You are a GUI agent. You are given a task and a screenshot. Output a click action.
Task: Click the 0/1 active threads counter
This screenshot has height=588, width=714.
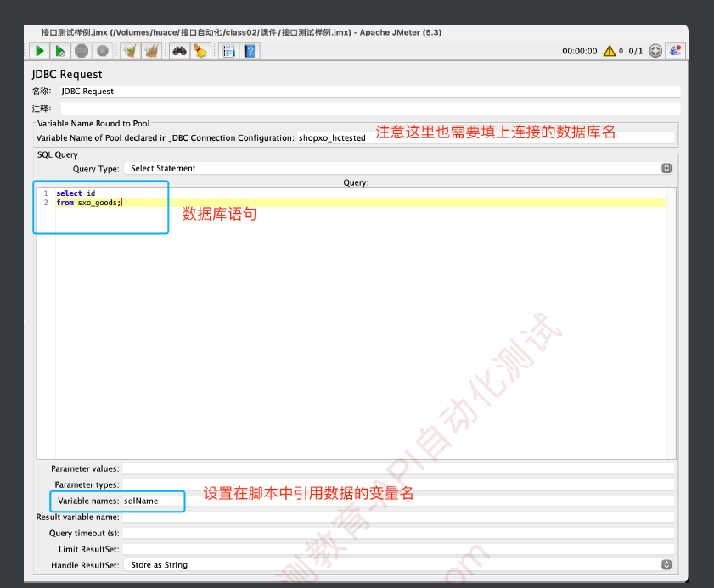click(x=636, y=51)
